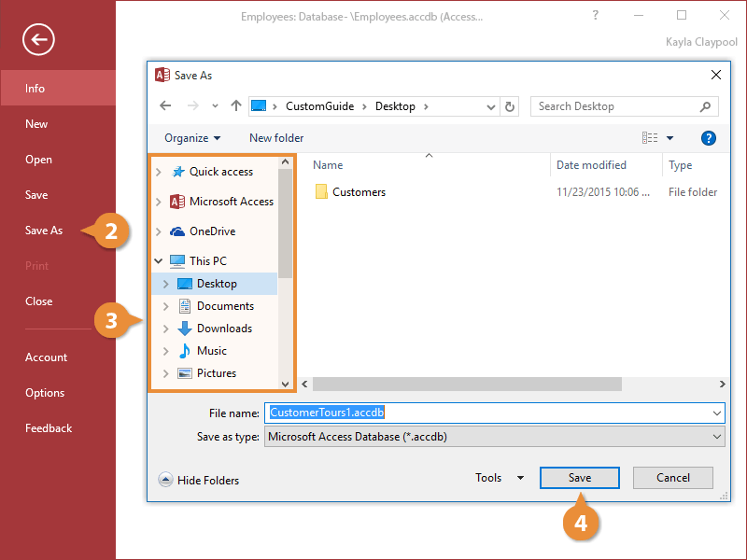The image size is (747, 560).
Task: Select Options in the Backstage menu
Action: (45, 393)
